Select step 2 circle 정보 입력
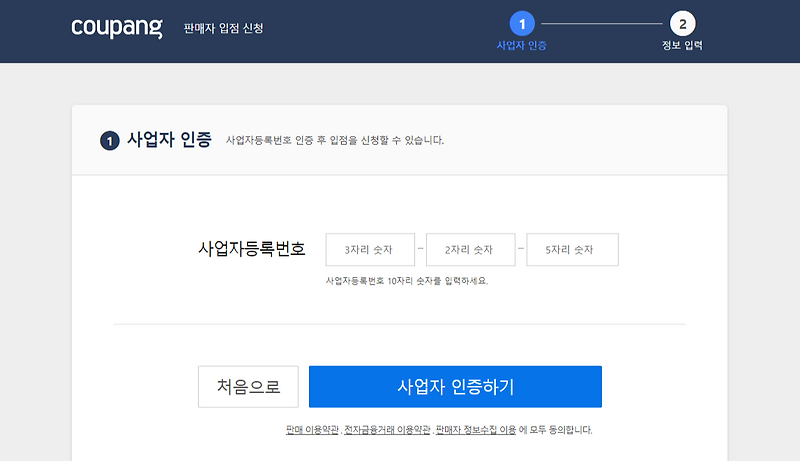Image resolution: width=800 pixels, height=461 pixels. (683, 24)
